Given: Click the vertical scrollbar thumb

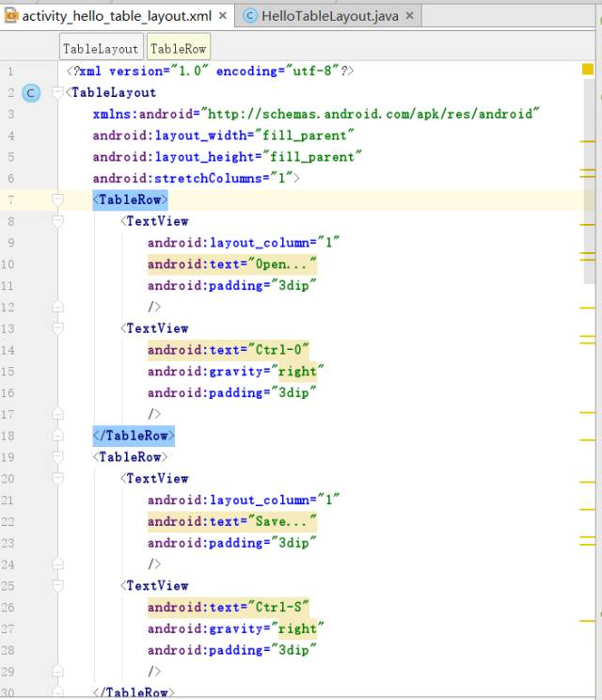Looking at the screenshot, I should tap(590, 182).
